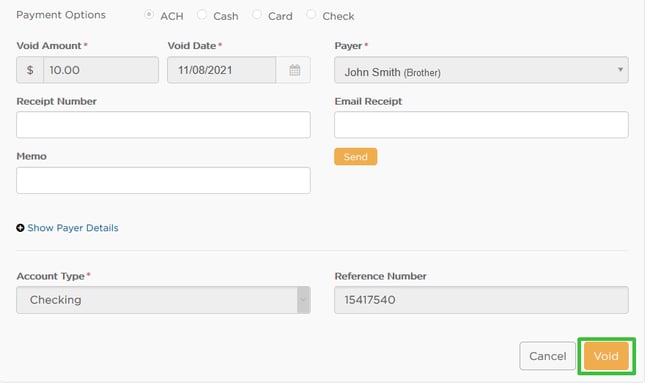
Task: Click the Void Amount label
Action: tap(49, 46)
